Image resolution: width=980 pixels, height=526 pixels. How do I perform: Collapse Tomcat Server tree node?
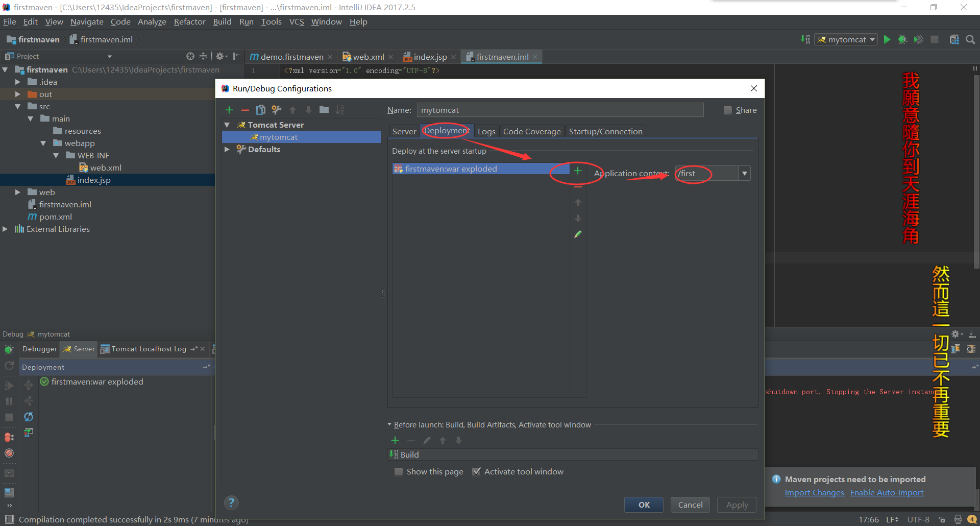pyautogui.click(x=227, y=125)
